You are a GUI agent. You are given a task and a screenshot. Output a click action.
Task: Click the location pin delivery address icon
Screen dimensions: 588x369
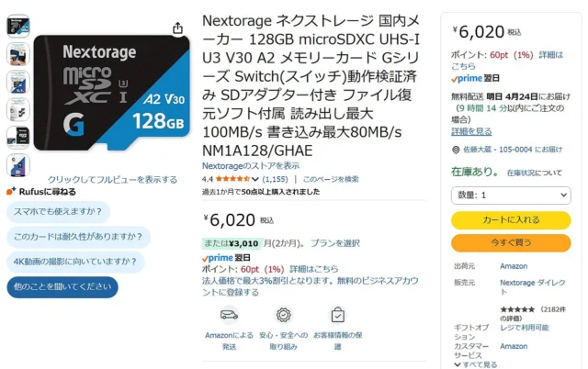click(x=457, y=150)
